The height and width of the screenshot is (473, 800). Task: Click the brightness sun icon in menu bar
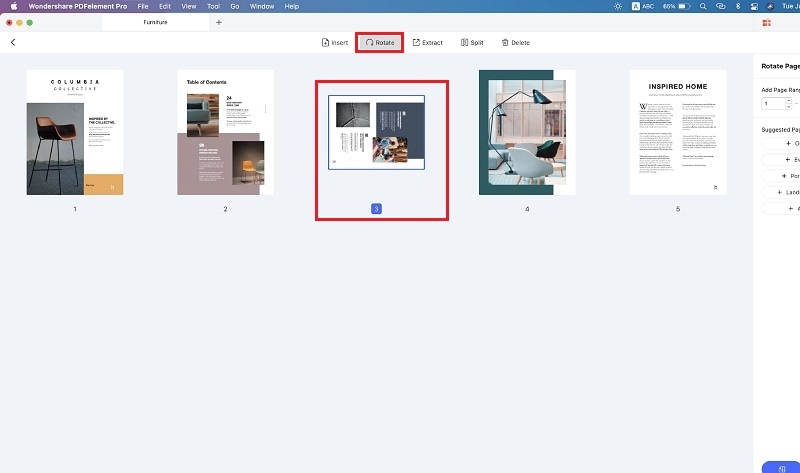[x=618, y=6]
